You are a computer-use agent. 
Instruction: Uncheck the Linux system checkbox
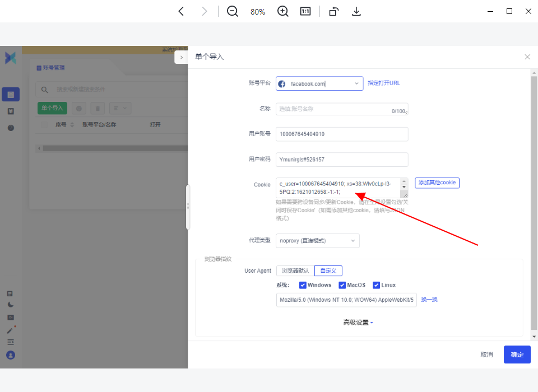tap(377, 285)
